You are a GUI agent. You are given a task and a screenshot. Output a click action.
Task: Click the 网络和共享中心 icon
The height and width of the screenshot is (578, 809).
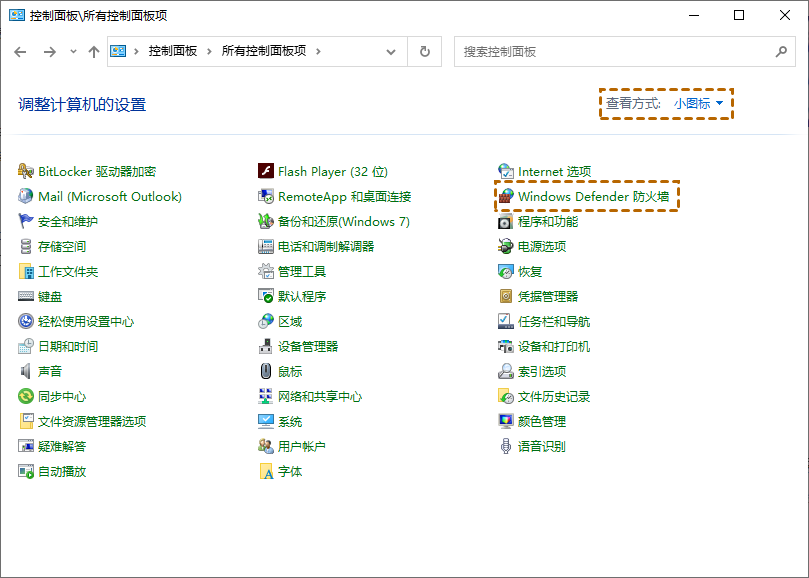click(266, 396)
